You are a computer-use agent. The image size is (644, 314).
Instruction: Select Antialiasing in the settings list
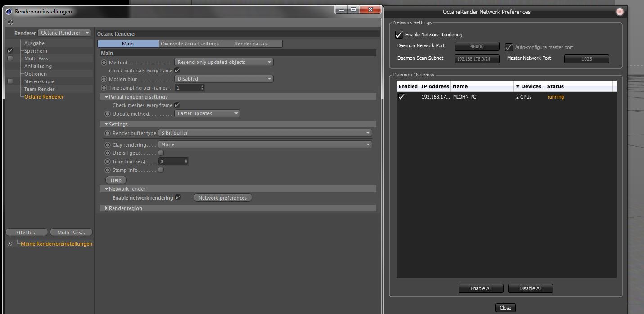pos(38,66)
